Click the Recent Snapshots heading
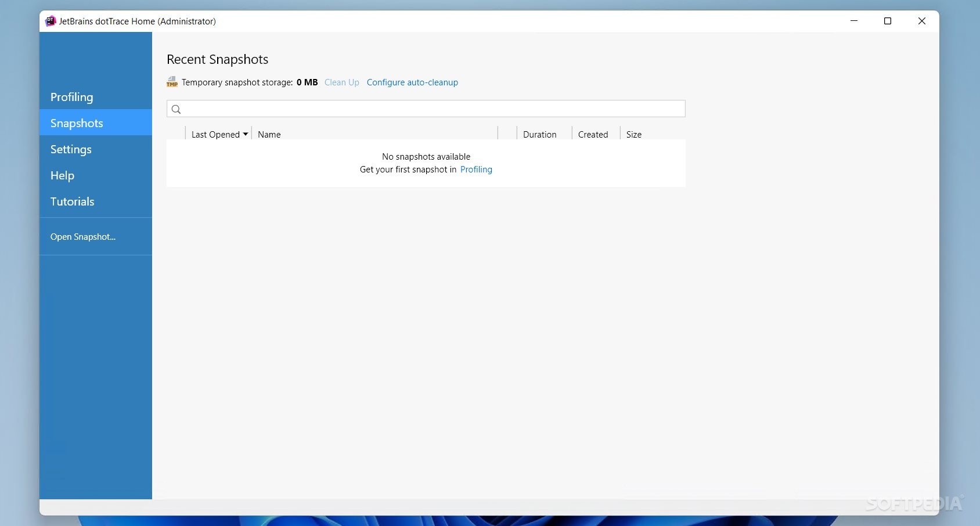 (218, 59)
